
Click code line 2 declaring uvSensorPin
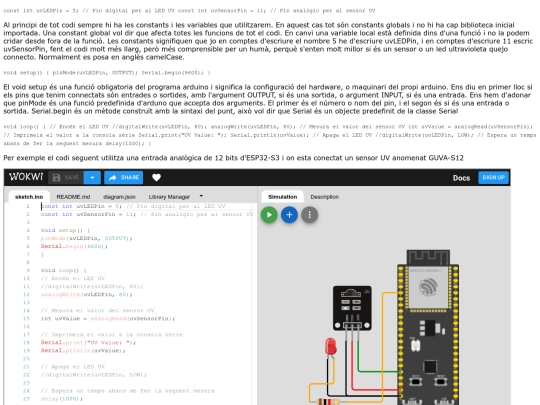coord(146,214)
